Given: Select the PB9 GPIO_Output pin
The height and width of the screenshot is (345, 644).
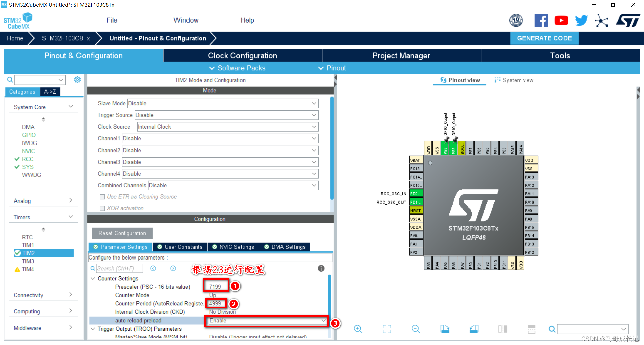Looking at the screenshot, I should pos(445,148).
